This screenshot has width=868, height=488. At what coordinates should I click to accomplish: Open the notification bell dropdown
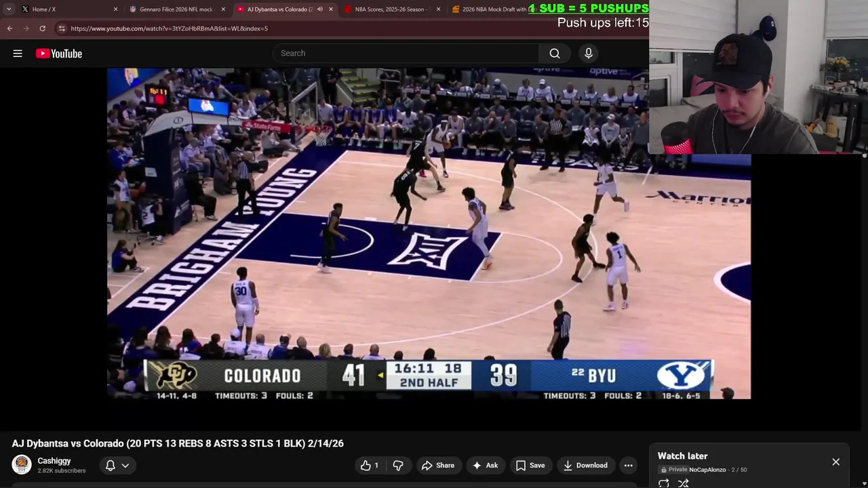pos(117,465)
